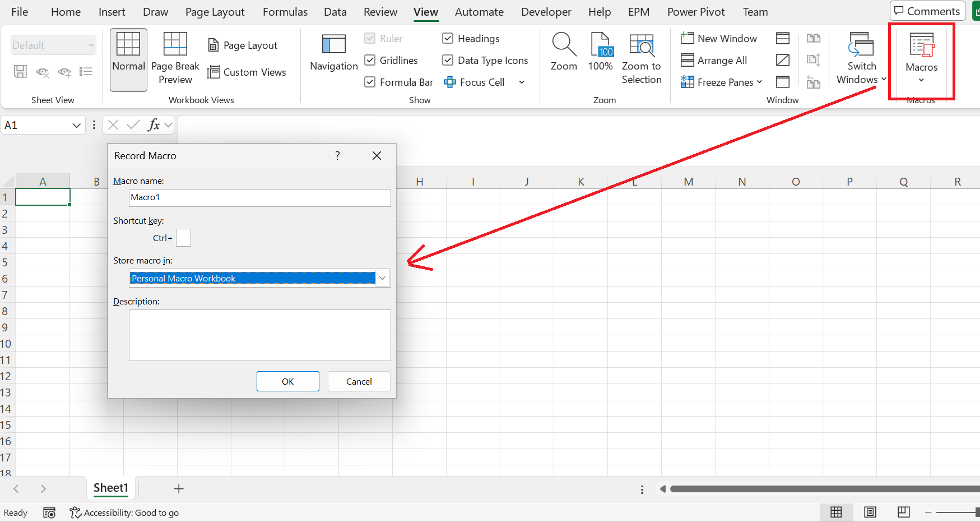980x522 pixels.
Task: Click the macro recording status bar icon
Action: (49, 512)
